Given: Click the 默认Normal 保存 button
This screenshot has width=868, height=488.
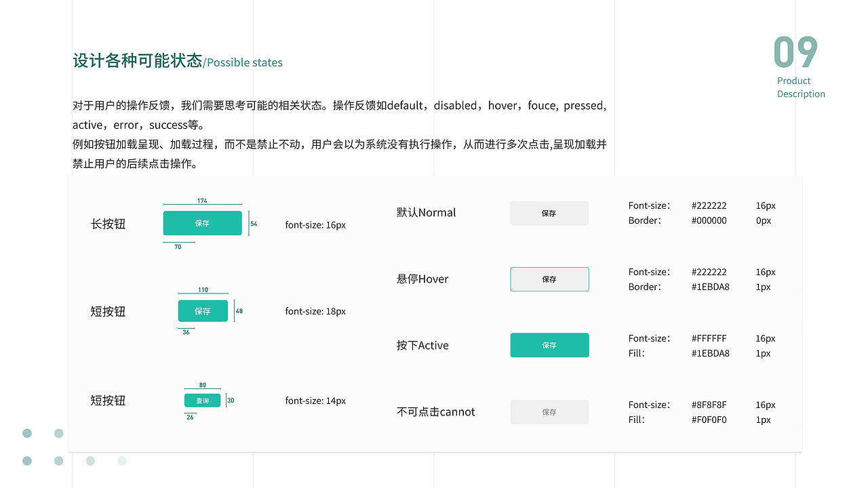Looking at the screenshot, I should [549, 213].
